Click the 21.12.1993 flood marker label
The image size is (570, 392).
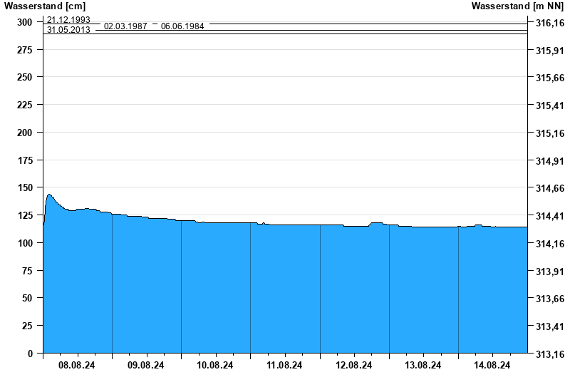68,20
